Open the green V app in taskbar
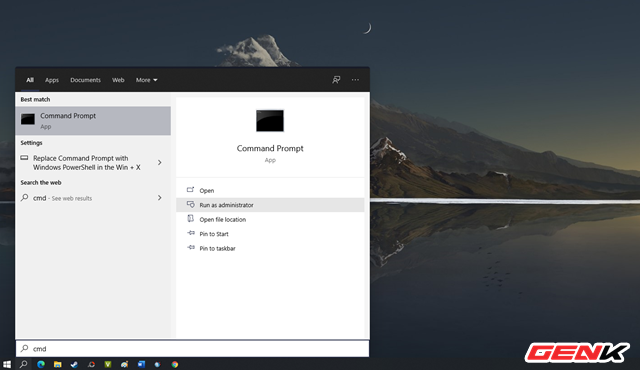 click(x=108, y=364)
